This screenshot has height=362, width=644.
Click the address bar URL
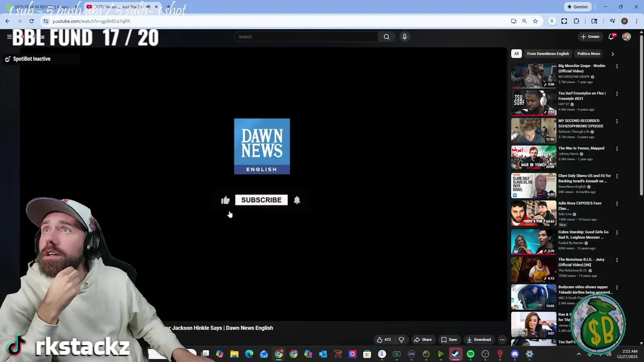(x=91, y=21)
